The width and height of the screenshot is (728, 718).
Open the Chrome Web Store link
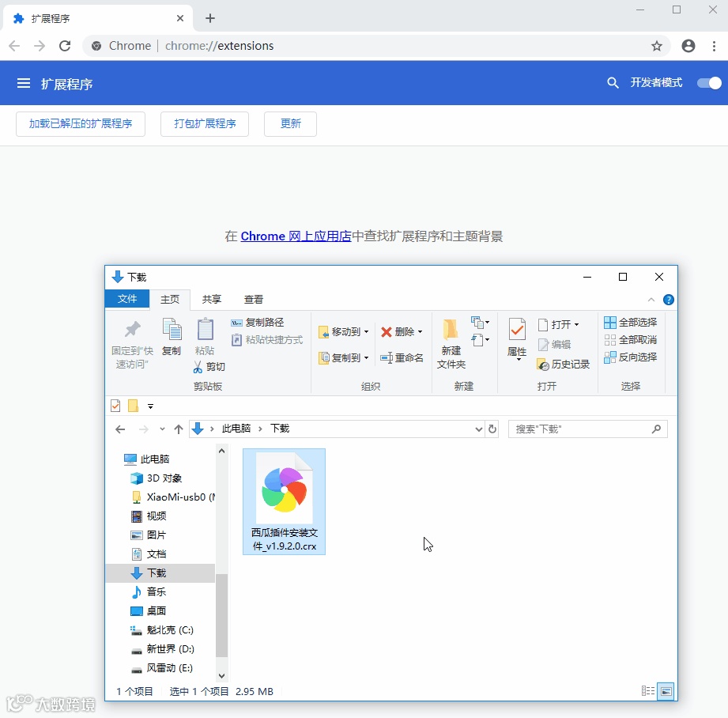(x=296, y=236)
